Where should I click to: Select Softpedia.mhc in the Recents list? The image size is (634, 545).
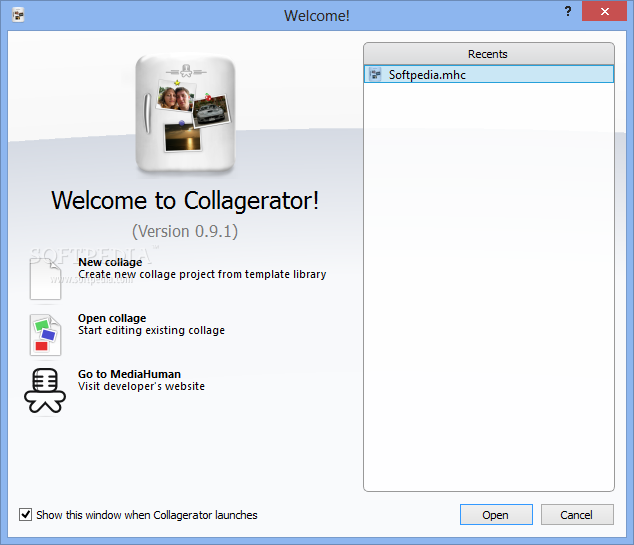[489, 74]
